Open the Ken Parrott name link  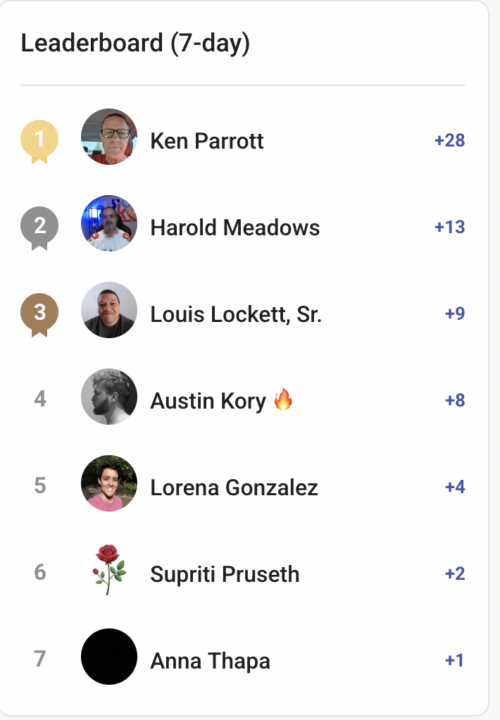[x=207, y=141]
